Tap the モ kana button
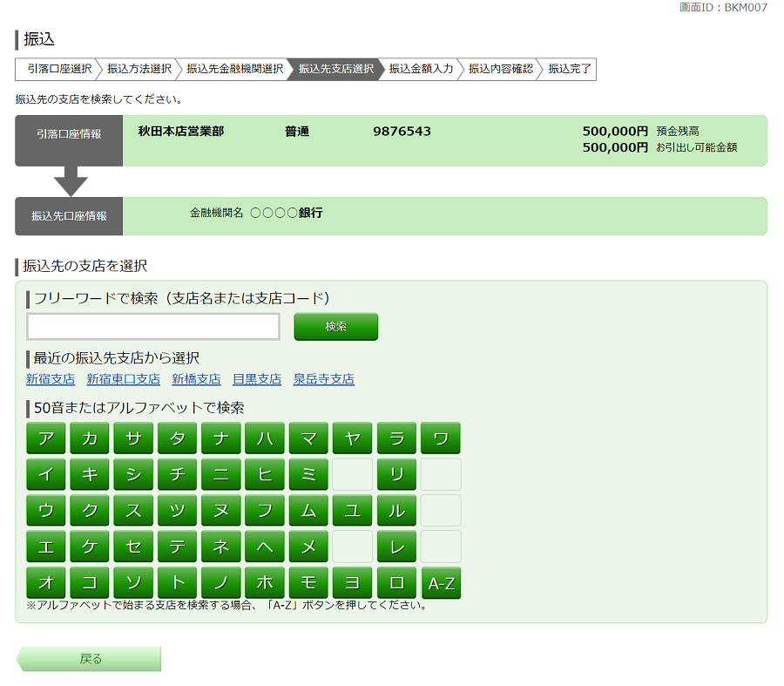784x686 pixels. click(308, 582)
